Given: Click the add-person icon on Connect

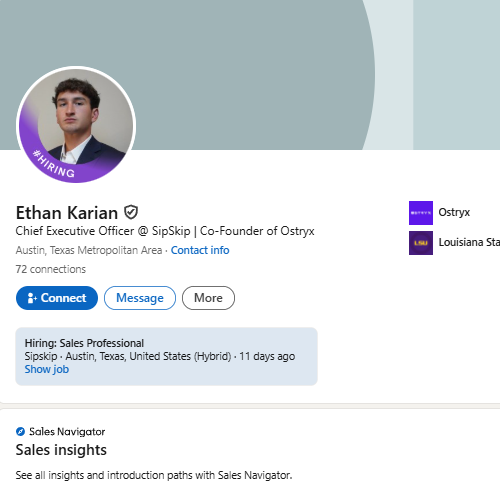Looking at the screenshot, I should (32, 298).
